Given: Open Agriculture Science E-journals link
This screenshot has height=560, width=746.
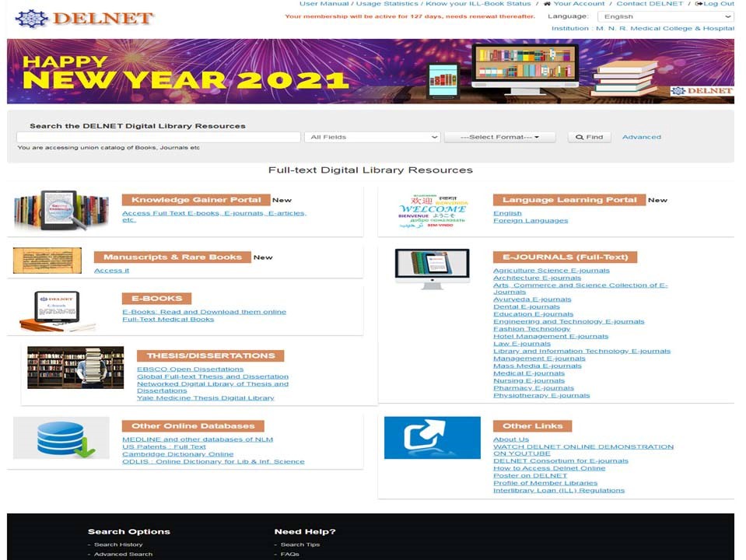Looking at the screenshot, I should point(552,270).
